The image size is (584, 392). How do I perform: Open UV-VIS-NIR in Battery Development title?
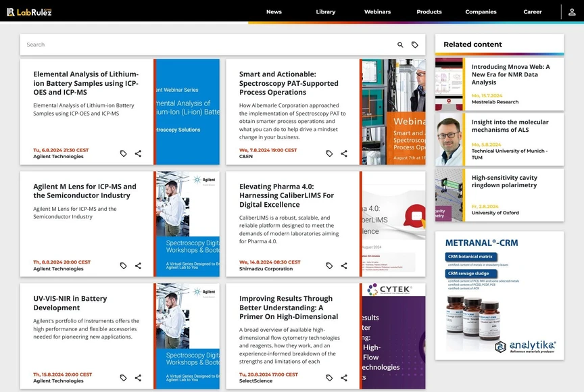[x=70, y=303]
